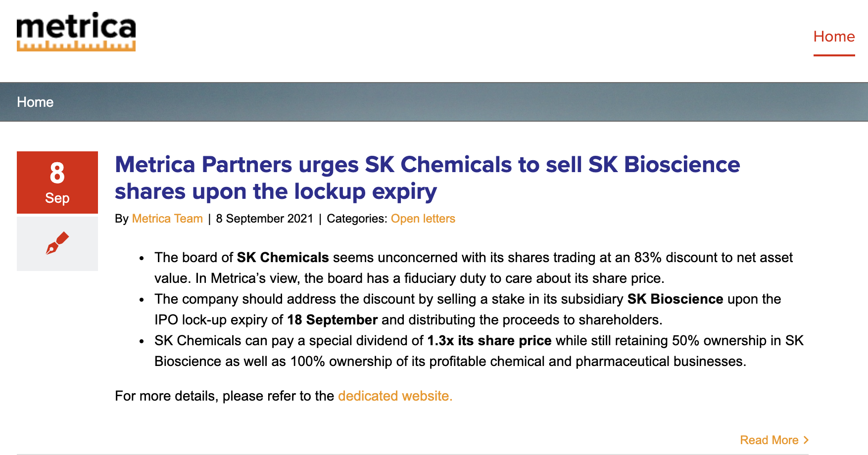Screen dimensions: 868x455
Task: Click the metrica logo
Action: coord(76,32)
